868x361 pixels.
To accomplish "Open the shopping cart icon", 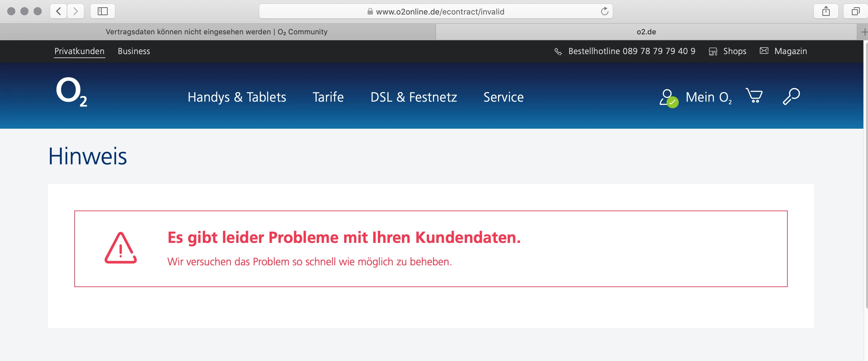I will click(x=754, y=96).
